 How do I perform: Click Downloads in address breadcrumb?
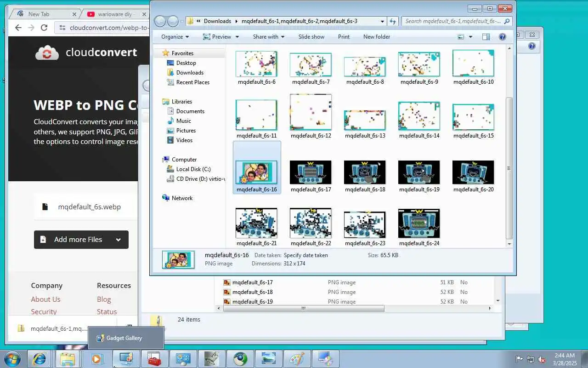click(217, 21)
